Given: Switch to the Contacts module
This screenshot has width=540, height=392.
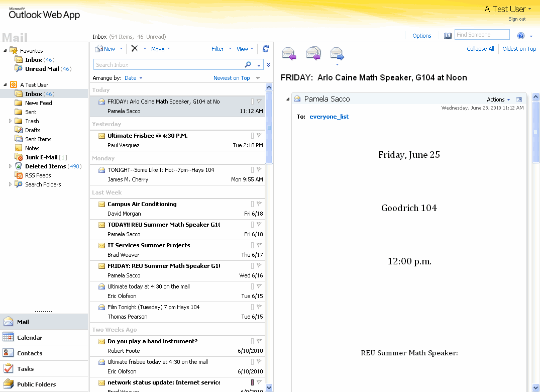Looking at the screenshot, I should click(x=44, y=353).
